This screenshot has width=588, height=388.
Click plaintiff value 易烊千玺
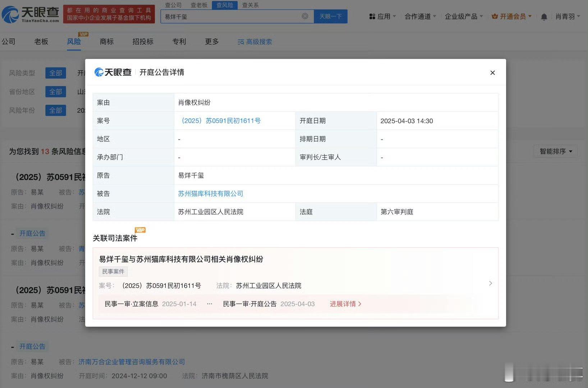(191, 175)
